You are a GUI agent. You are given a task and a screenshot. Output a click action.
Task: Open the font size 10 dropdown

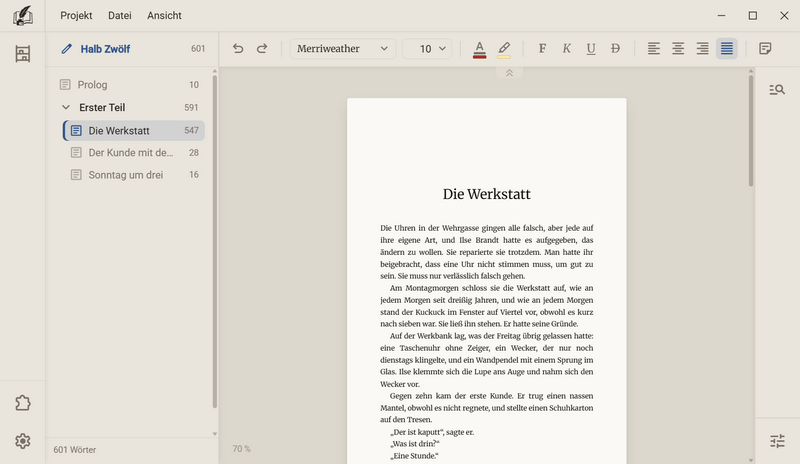427,48
